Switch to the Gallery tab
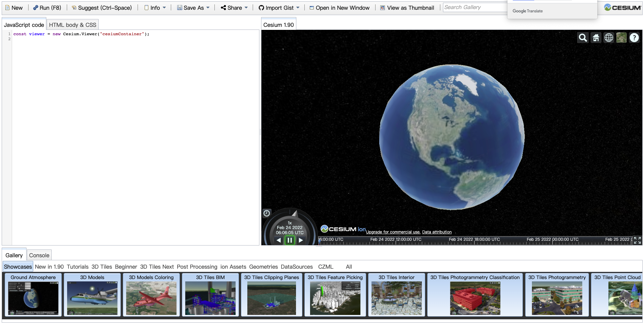 (14, 255)
